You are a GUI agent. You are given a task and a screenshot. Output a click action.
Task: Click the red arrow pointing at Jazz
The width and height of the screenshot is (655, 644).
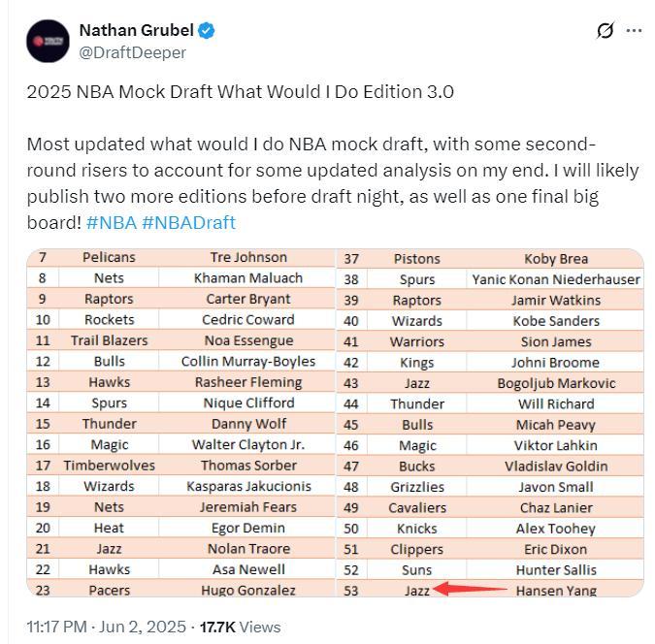point(470,589)
